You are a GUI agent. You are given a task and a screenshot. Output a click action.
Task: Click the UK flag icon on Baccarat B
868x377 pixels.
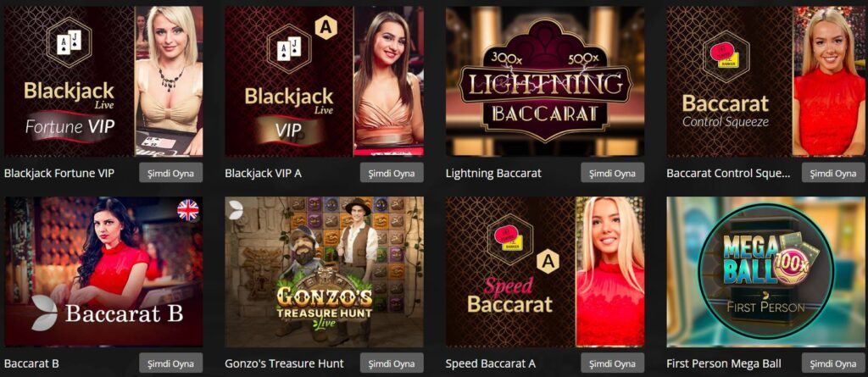click(187, 210)
